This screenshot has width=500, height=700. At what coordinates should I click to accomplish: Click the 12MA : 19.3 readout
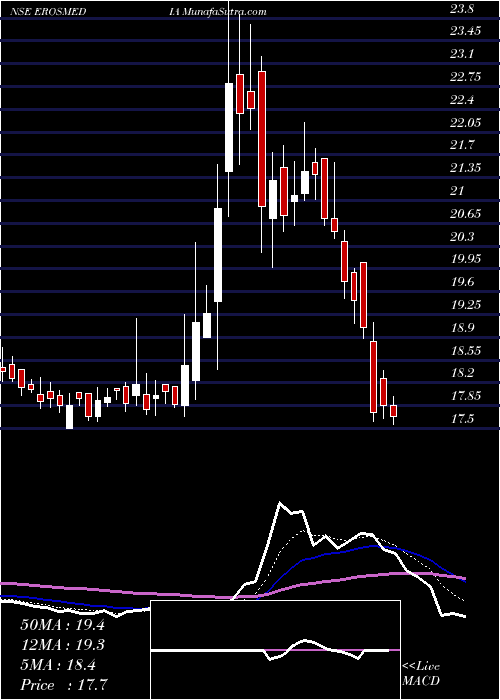62,645
